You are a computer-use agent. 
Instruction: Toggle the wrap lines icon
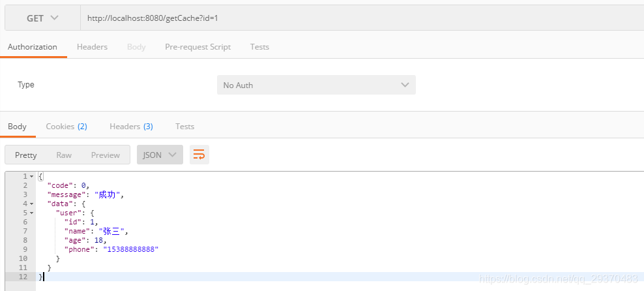point(199,155)
